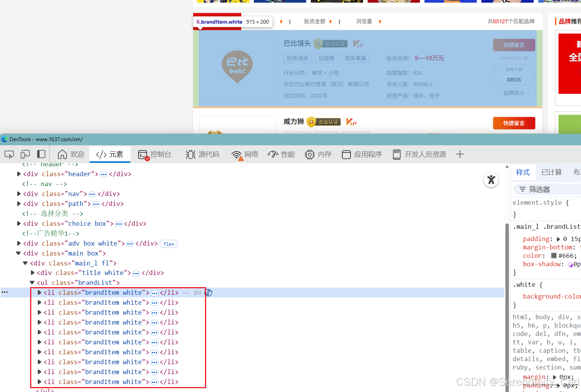Collapse the ul class="brandList" node
Screen dimensions: 581x392
(32, 283)
